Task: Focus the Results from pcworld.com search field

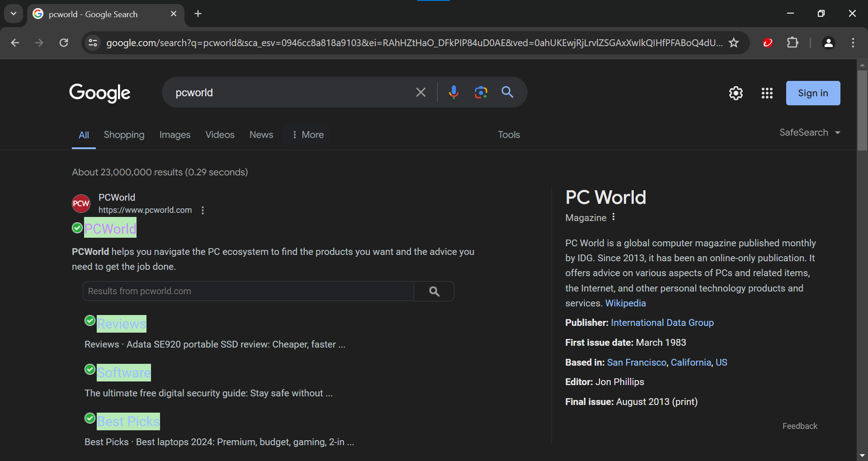Action: click(248, 292)
